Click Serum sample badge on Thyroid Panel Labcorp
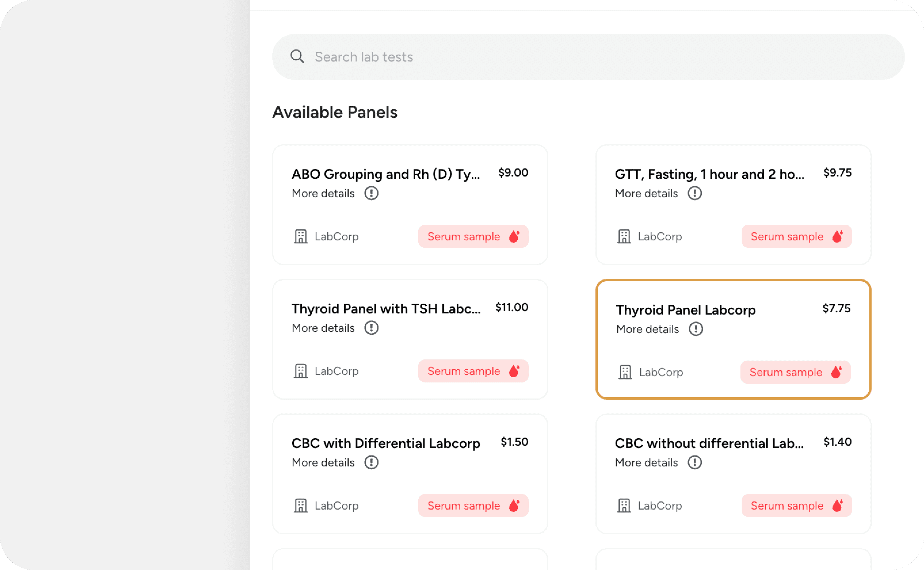 coord(795,372)
